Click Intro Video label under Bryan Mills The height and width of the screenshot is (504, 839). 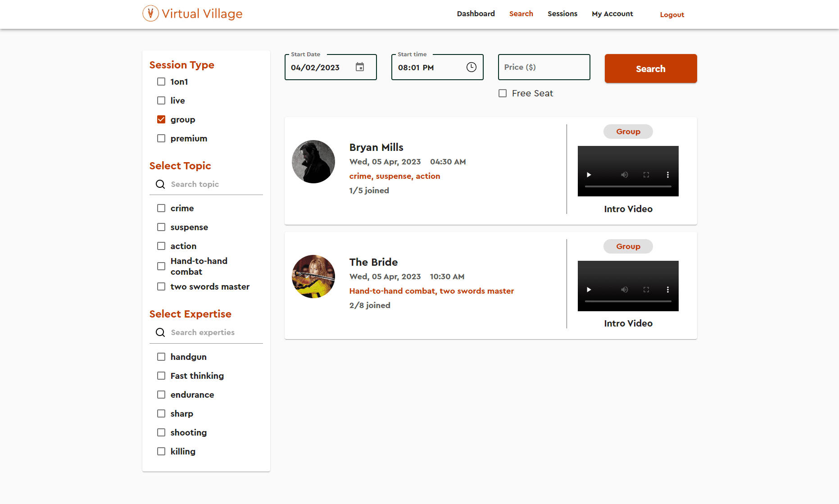click(628, 209)
